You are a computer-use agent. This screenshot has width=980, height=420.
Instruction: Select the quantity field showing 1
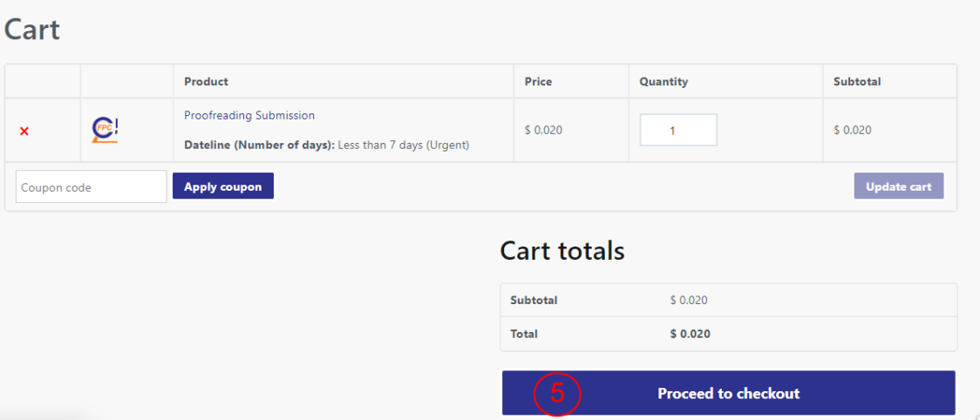[x=678, y=130]
